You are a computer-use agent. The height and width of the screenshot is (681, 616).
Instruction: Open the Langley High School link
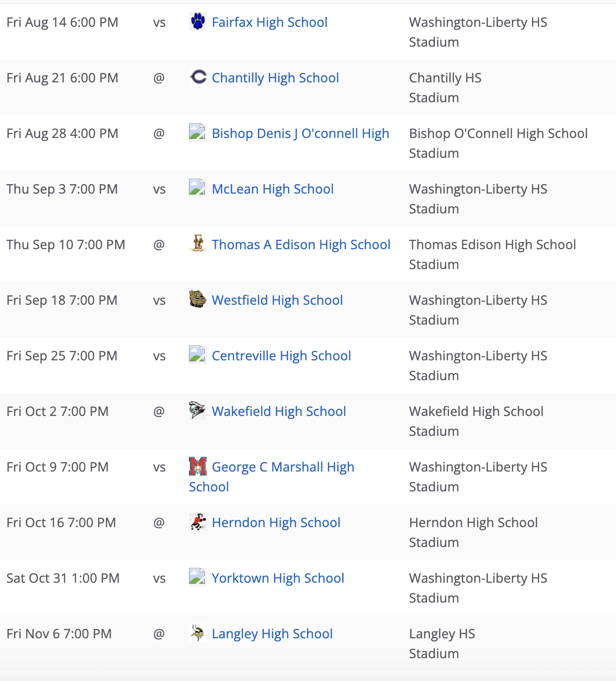[x=272, y=634]
